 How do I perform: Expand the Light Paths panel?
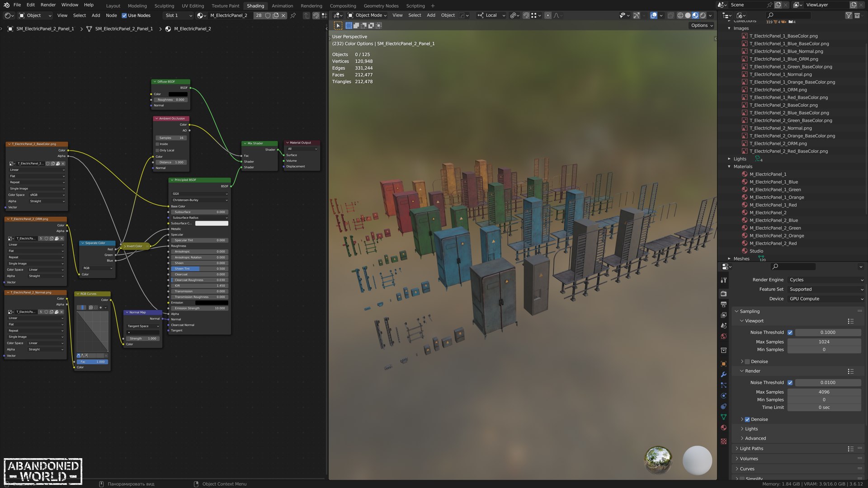[x=751, y=448]
